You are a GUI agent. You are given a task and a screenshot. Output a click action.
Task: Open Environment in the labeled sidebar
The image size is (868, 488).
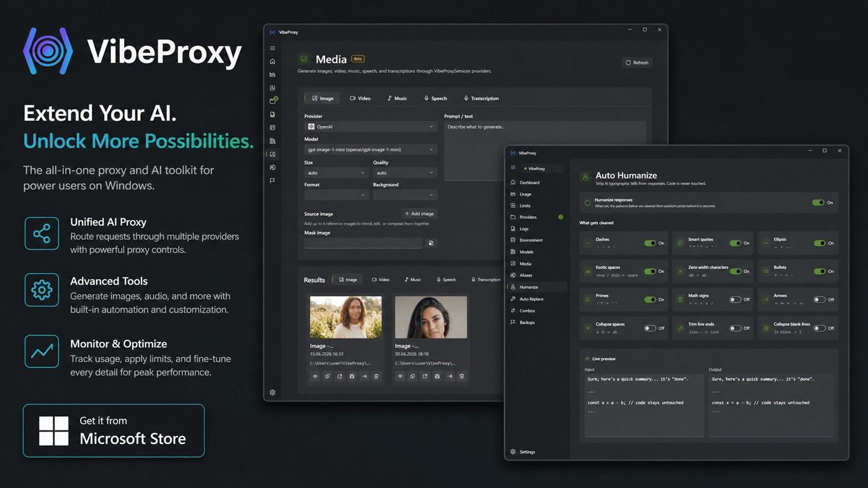(x=537, y=240)
